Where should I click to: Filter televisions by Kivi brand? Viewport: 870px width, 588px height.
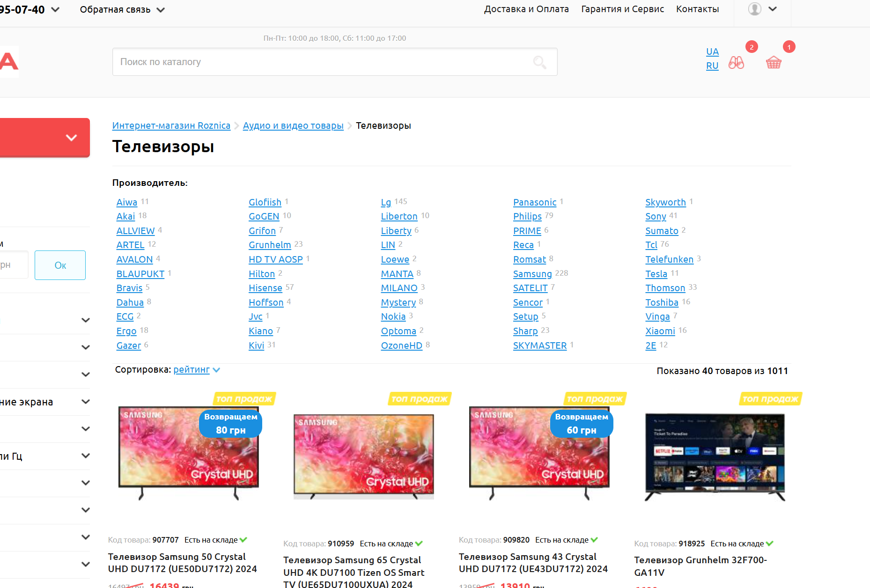(256, 345)
